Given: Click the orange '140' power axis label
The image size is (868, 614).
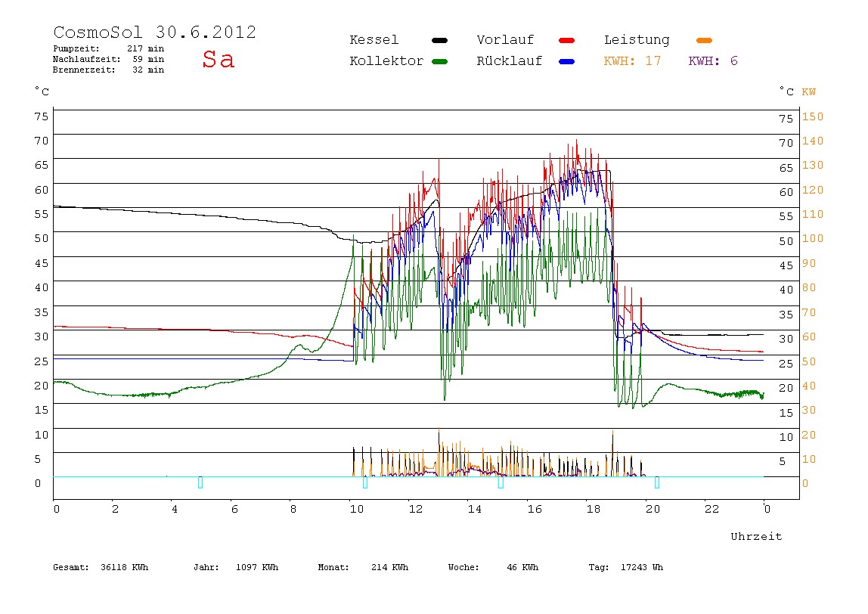Looking at the screenshot, I should (813, 141).
